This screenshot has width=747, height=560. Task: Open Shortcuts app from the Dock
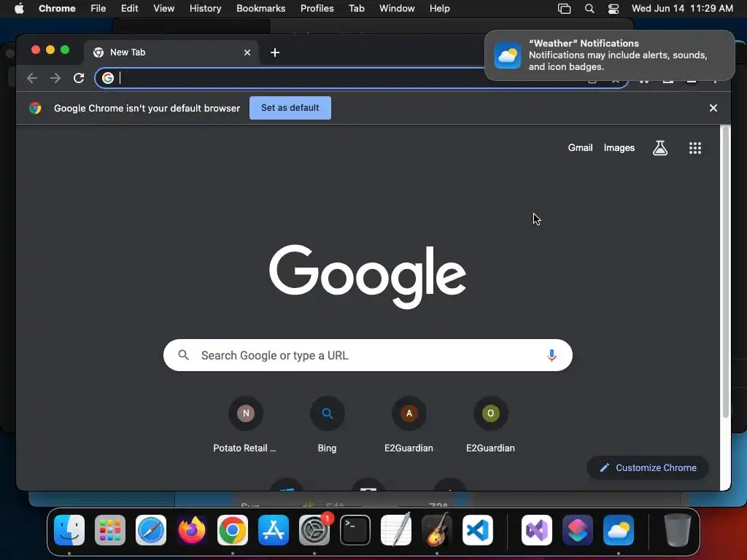[578, 530]
